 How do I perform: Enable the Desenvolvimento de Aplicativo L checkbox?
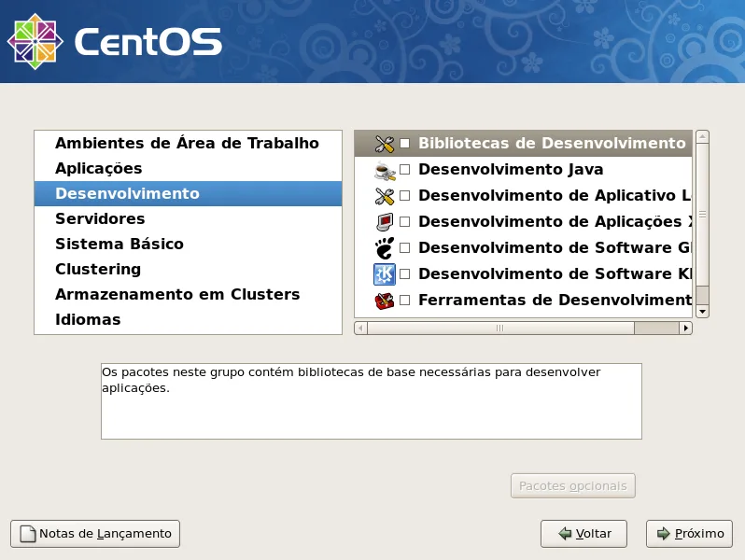tap(405, 195)
